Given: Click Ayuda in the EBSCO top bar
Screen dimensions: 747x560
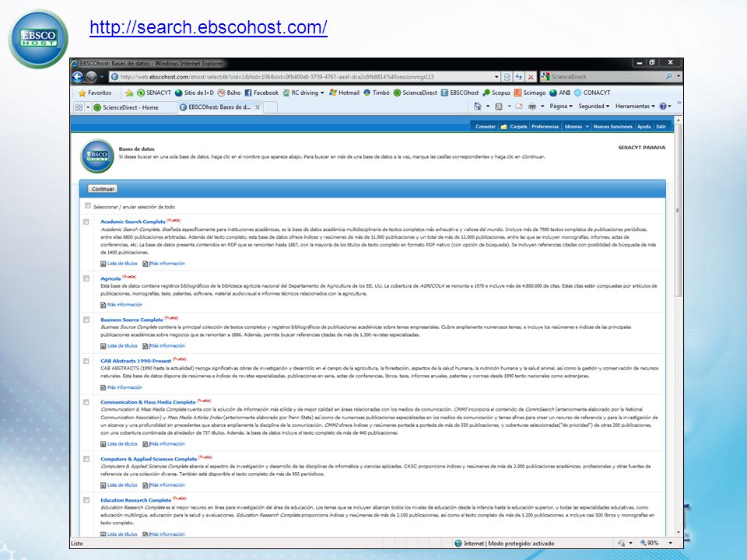Looking at the screenshot, I should [644, 127].
